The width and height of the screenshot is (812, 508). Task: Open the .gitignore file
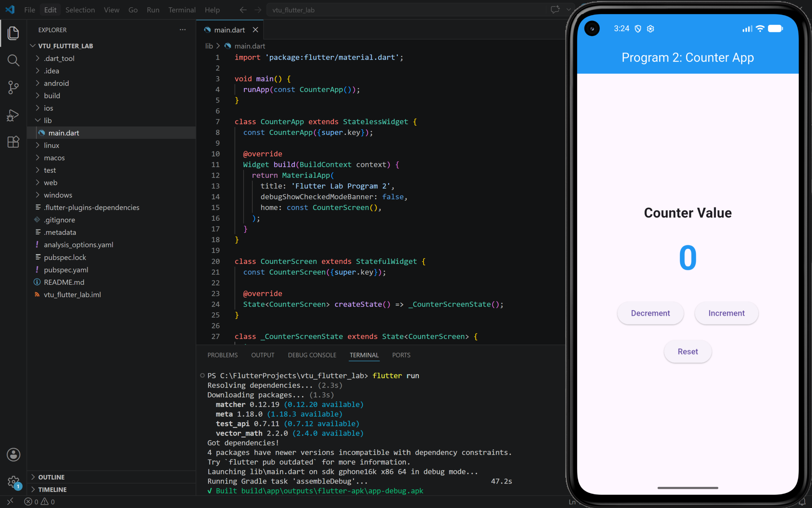click(111, 220)
